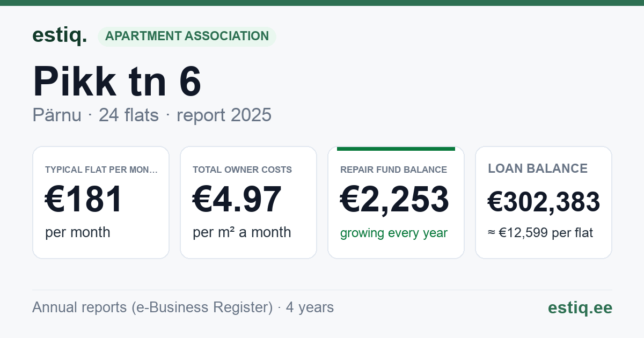644x338 pixels.
Task: Click the €181 value
Action: (x=84, y=199)
